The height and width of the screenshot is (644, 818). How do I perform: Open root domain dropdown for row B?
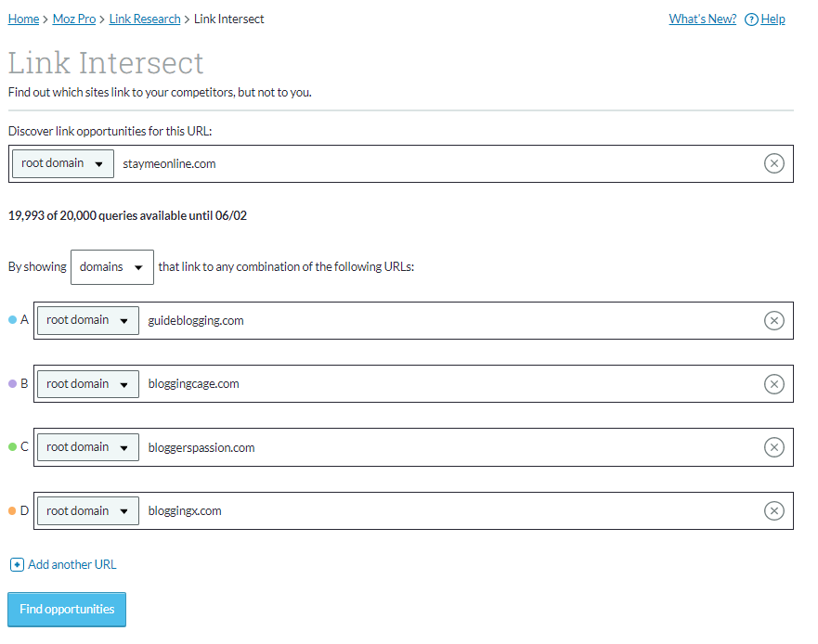(x=88, y=384)
